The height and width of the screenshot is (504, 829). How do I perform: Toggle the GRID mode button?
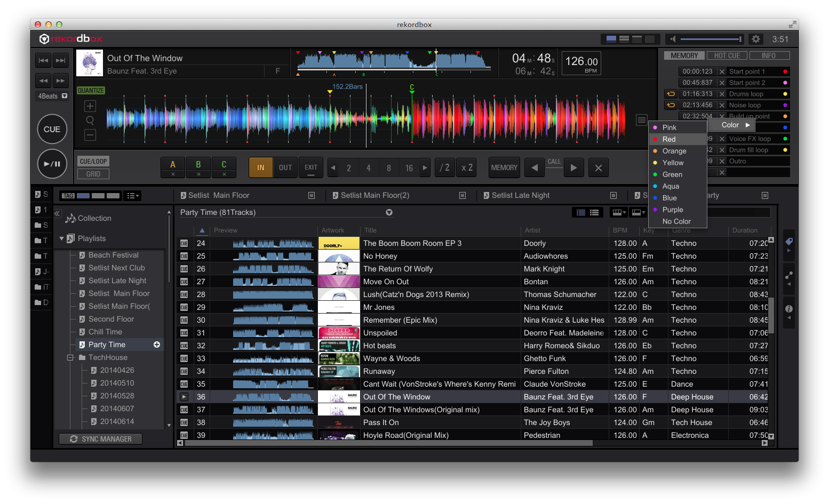[x=93, y=174]
